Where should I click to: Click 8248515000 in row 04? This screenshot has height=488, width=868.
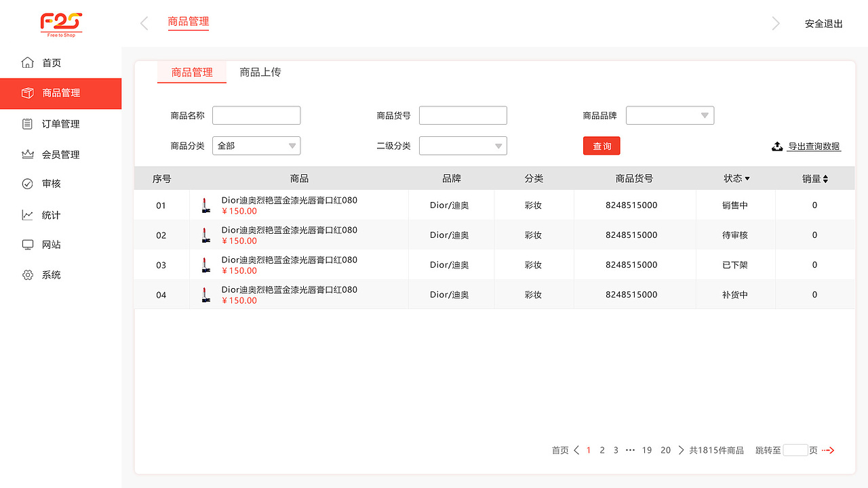click(631, 295)
